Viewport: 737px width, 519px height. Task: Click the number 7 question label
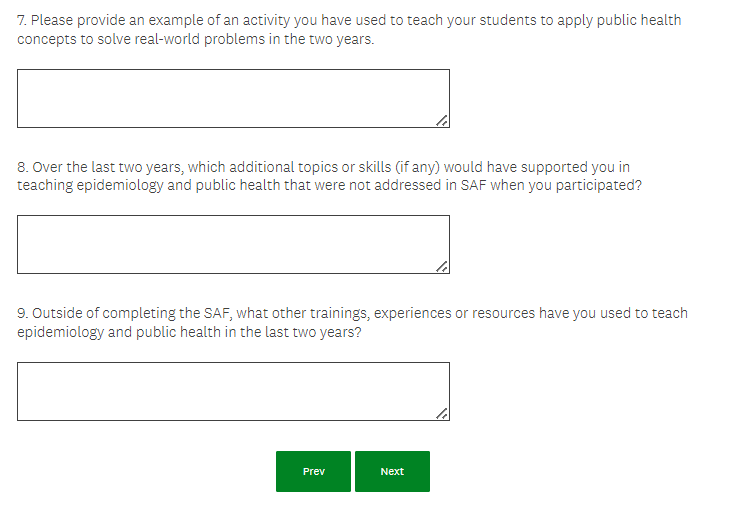(22, 20)
